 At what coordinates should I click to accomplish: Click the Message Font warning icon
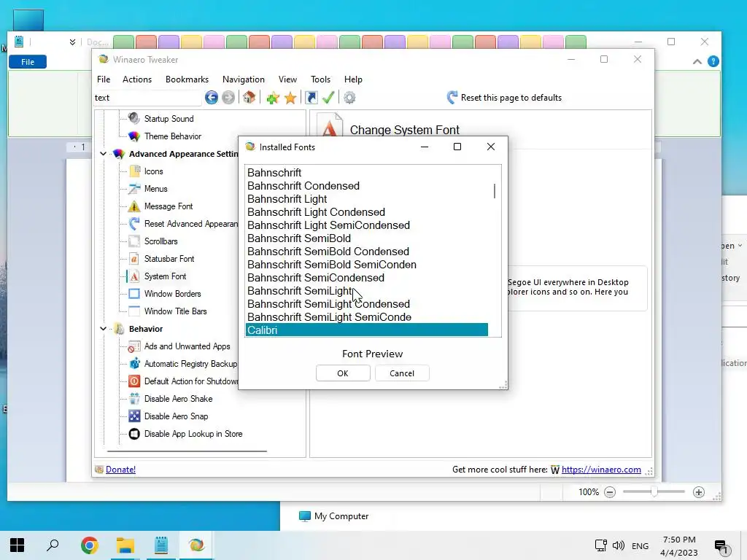(x=134, y=206)
